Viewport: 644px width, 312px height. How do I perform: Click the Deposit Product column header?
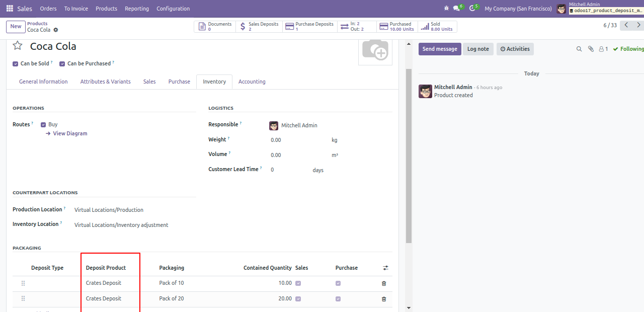tap(106, 268)
